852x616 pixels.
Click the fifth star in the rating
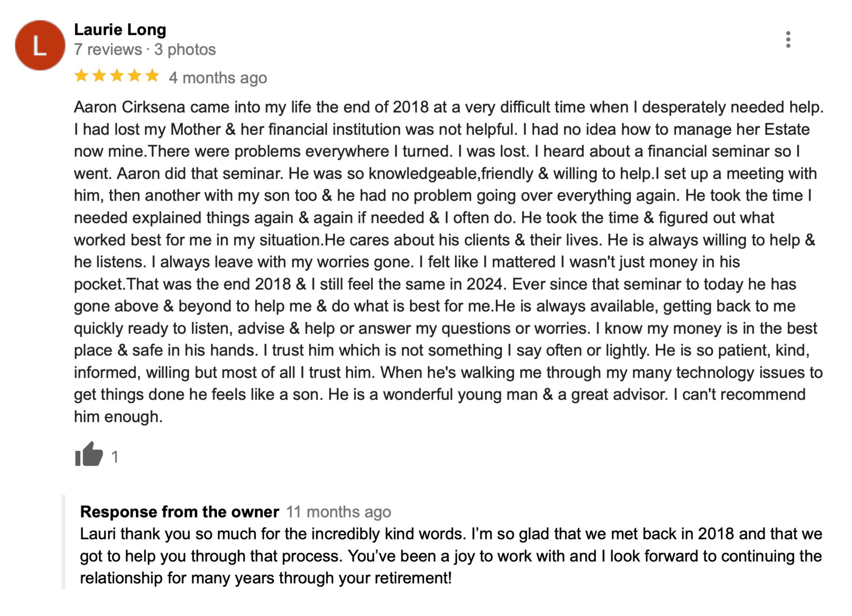tap(152, 76)
